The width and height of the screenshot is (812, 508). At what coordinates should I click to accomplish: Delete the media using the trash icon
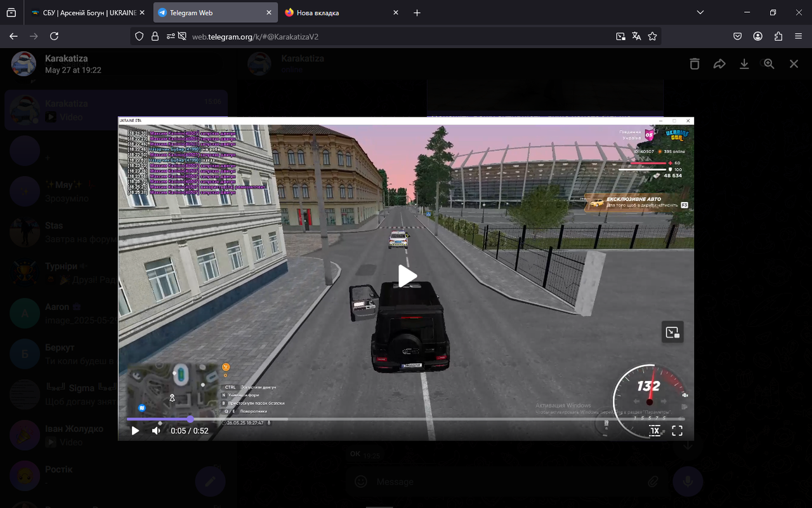[695, 63]
